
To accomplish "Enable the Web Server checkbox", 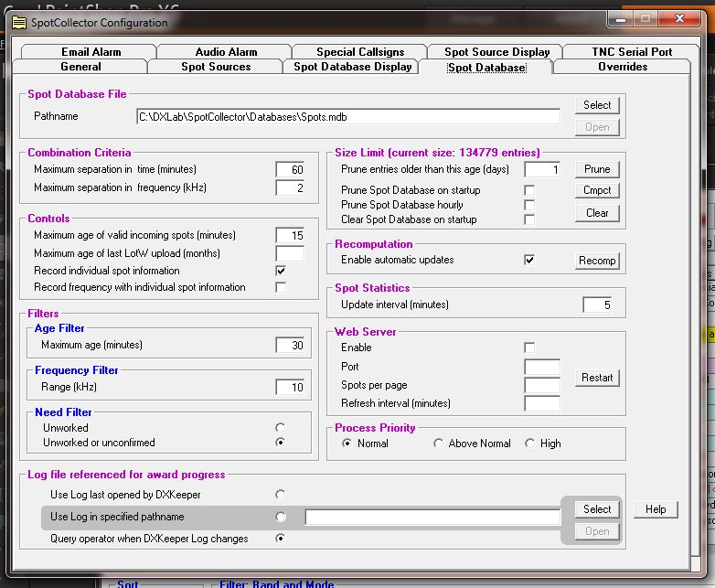I will 529,347.
